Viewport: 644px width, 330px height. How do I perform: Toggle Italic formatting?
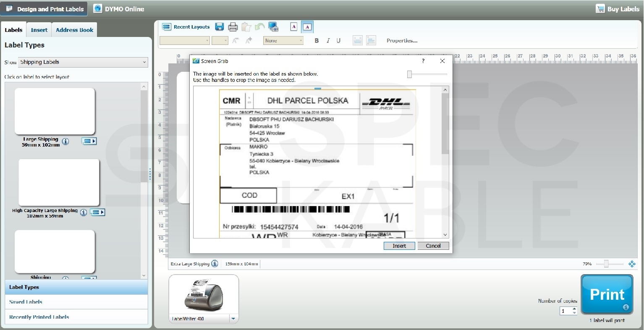tap(328, 41)
